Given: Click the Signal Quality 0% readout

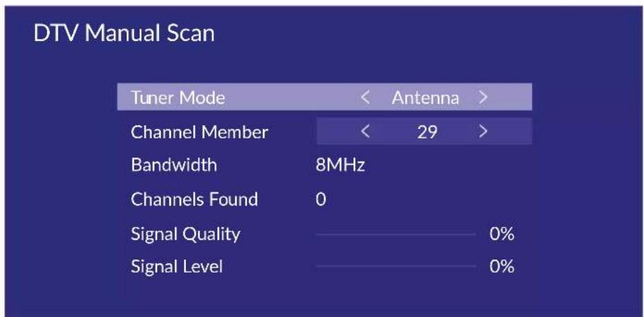Looking at the screenshot, I should coord(502,234).
